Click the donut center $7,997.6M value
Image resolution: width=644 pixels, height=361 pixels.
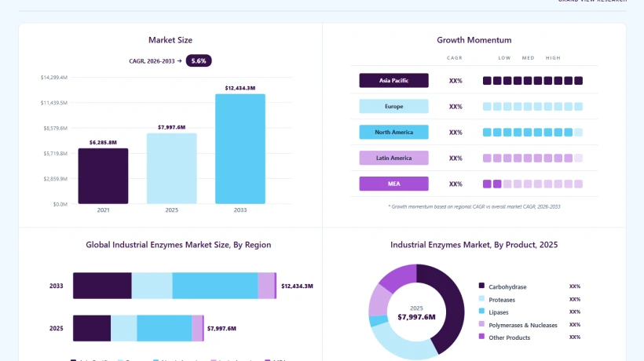(x=416, y=317)
